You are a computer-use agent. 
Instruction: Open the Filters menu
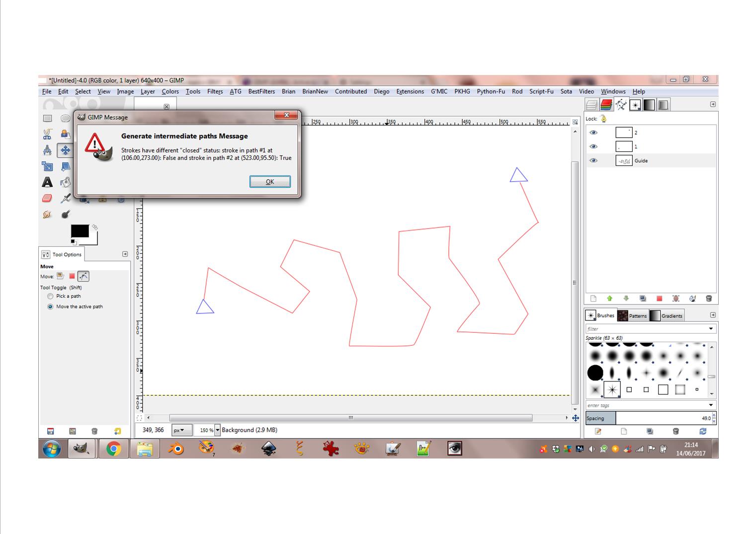point(215,91)
